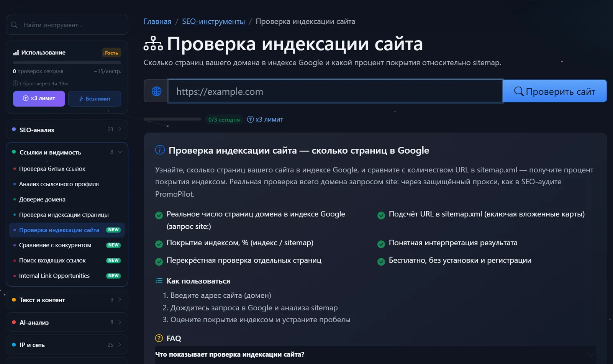Open Internal Link Opportunities tool
The image size is (613, 364).
click(67, 276)
